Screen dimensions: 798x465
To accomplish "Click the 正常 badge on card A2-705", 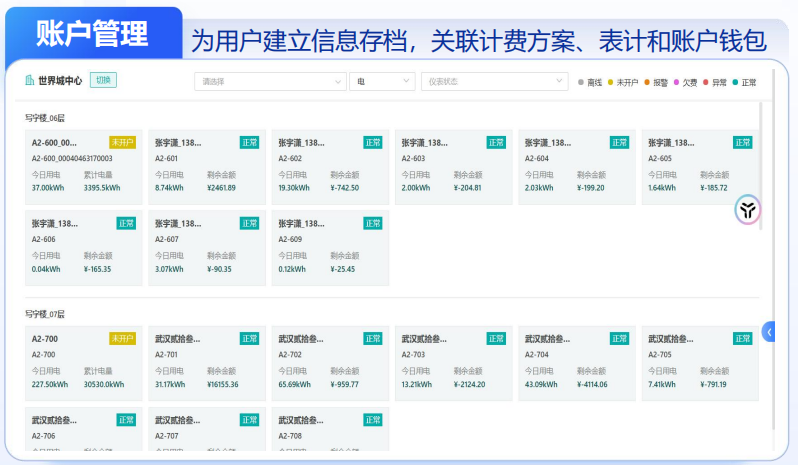I will pyautogui.click(x=743, y=338).
